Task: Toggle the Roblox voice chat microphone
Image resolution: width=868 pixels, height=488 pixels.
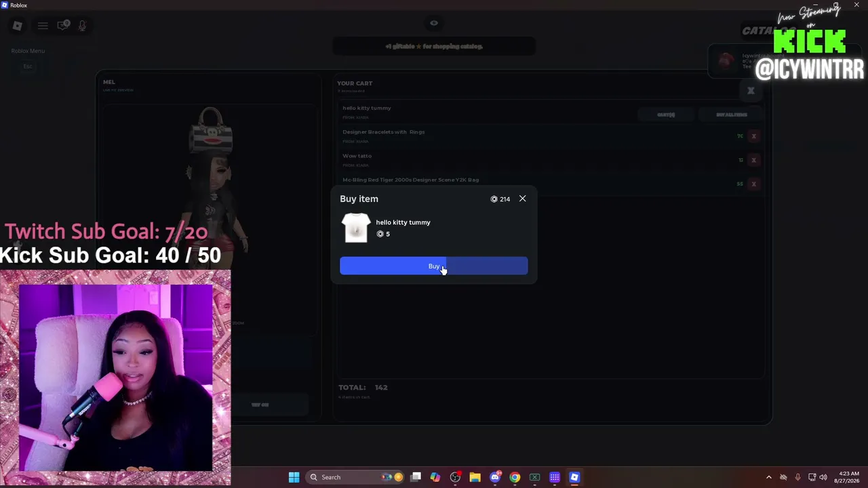Action: coord(82,26)
